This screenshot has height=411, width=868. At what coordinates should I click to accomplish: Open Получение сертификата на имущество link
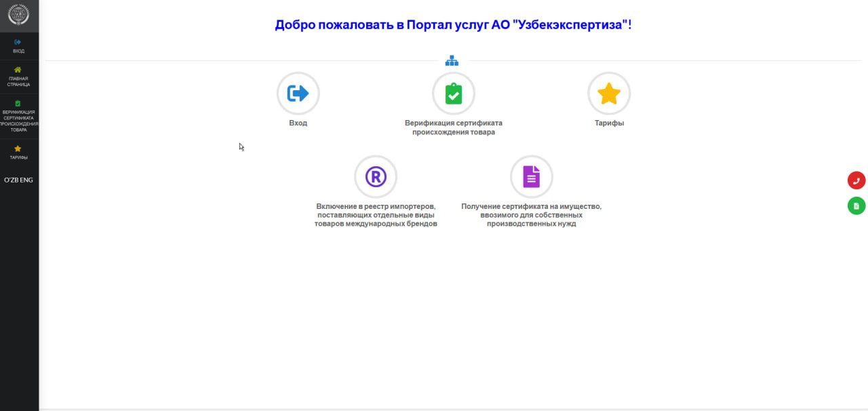click(x=531, y=215)
